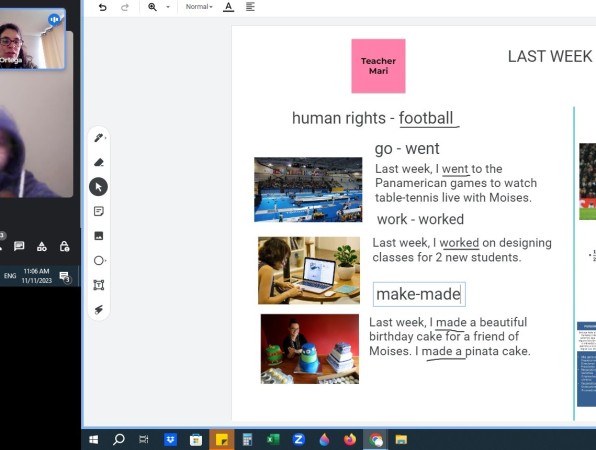
Task: Select the 'work - worked' text
Action: pos(420,219)
